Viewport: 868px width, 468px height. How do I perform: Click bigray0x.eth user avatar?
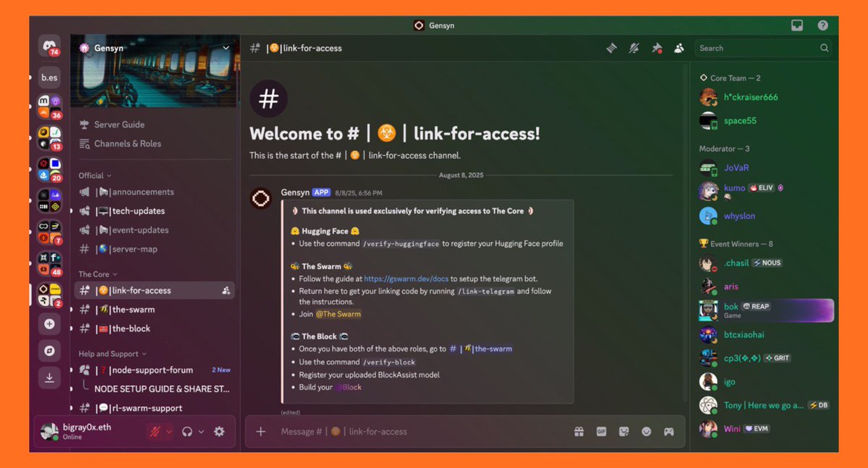click(49, 431)
